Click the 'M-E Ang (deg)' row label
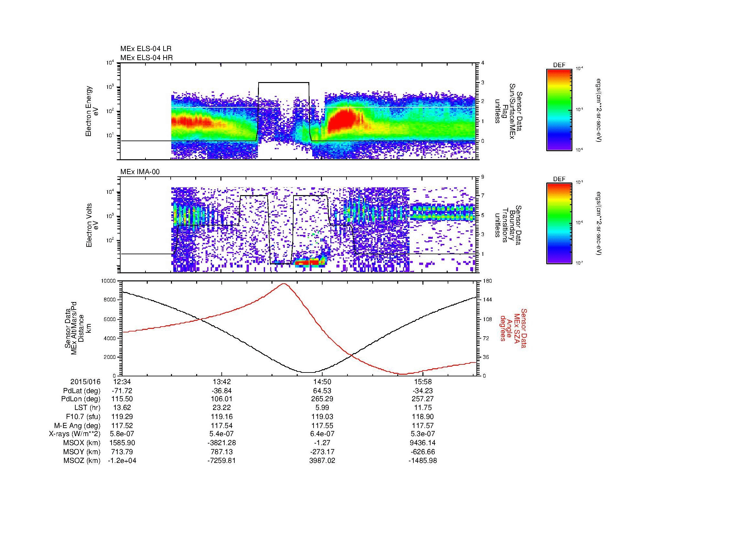This screenshot has width=756, height=534. click(x=77, y=425)
